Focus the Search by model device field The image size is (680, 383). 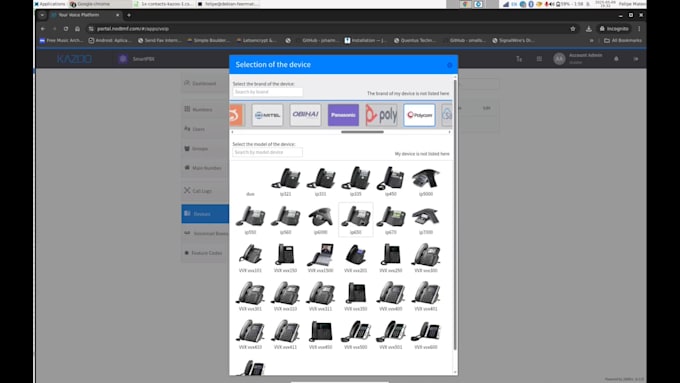[268, 152]
